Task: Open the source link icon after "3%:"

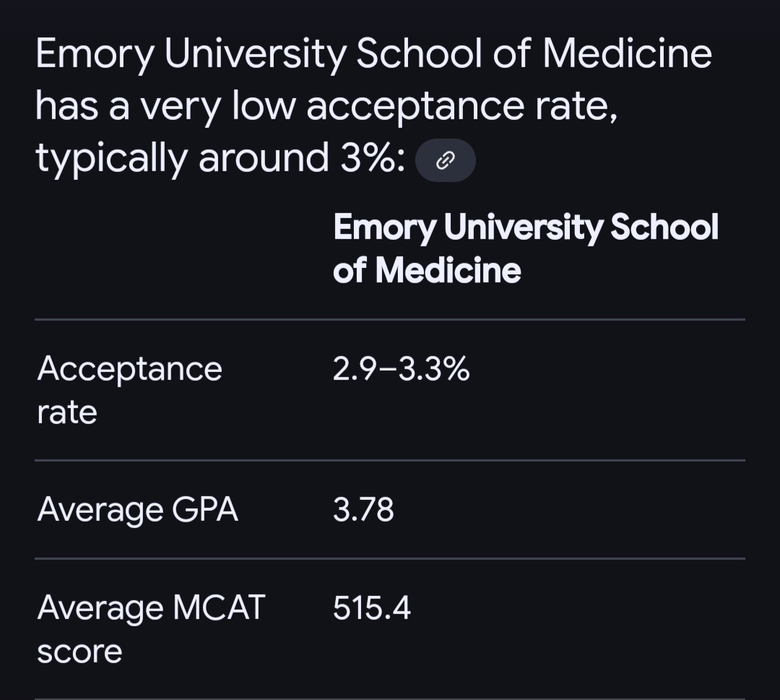Action: point(446,160)
